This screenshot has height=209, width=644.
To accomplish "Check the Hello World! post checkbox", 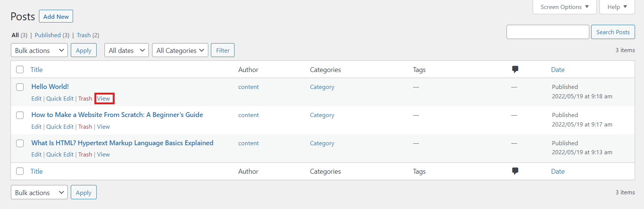I will (x=20, y=87).
